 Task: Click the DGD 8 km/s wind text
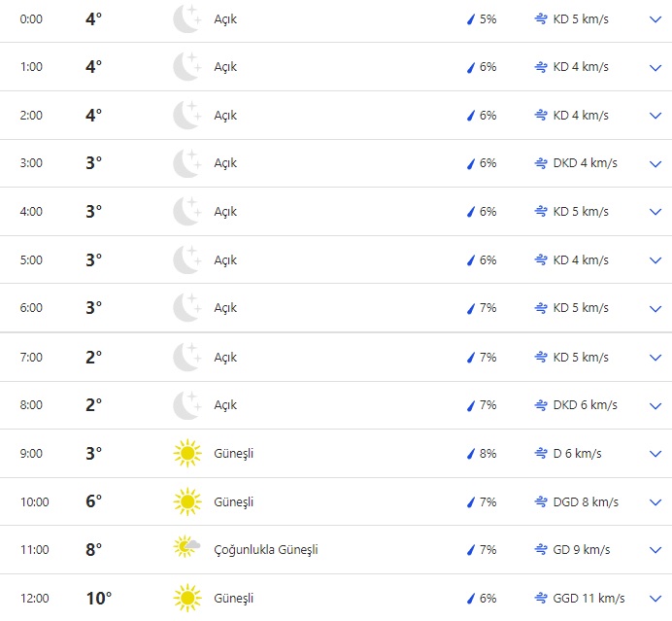tap(581, 501)
